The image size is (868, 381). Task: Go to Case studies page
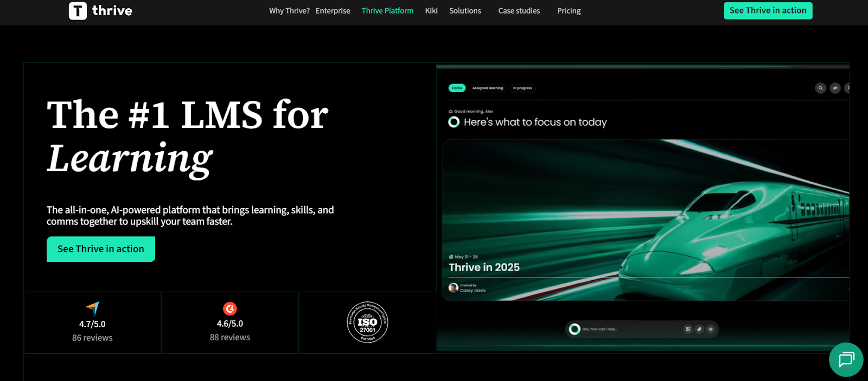[x=519, y=11]
